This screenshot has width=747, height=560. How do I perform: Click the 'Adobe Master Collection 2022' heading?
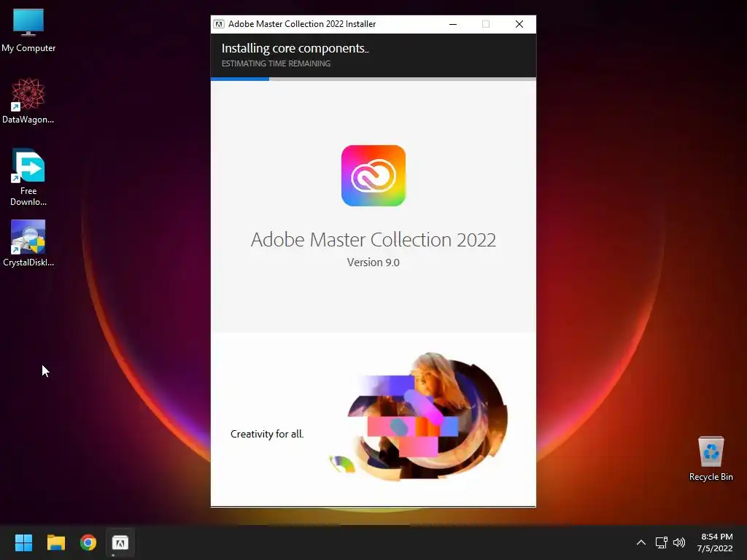373,239
